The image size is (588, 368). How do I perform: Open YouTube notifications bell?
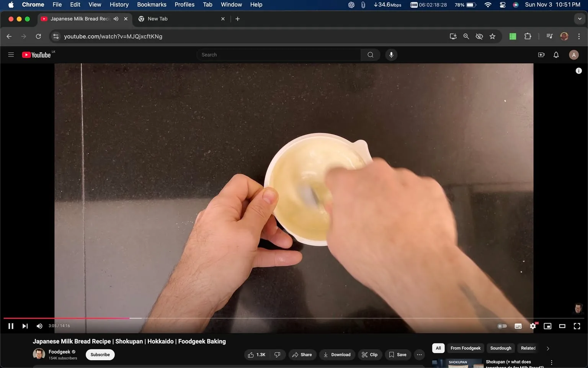555,54
